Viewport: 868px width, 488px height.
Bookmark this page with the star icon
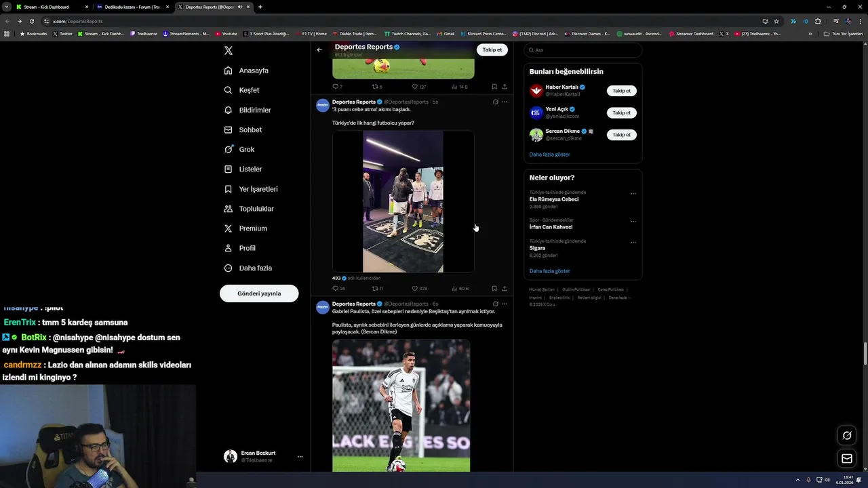776,21
